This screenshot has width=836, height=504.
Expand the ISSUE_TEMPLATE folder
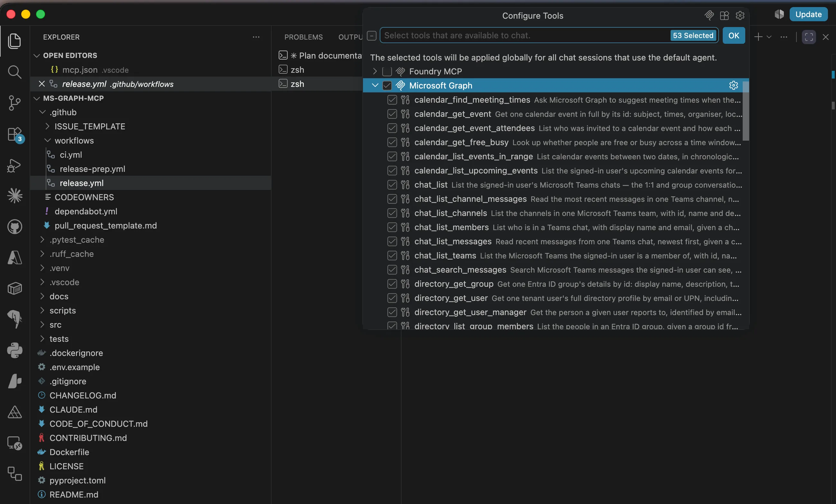pyautogui.click(x=48, y=126)
